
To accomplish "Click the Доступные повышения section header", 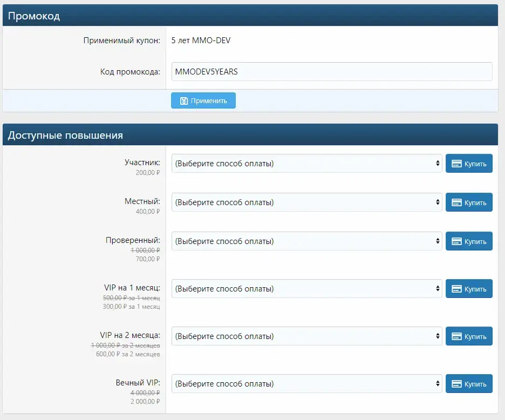I will pyautogui.click(x=250, y=135).
